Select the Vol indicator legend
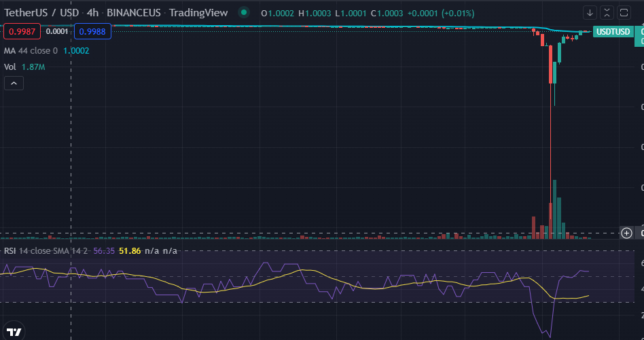Screen dimensions: 644x340 click(x=10, y=67)
